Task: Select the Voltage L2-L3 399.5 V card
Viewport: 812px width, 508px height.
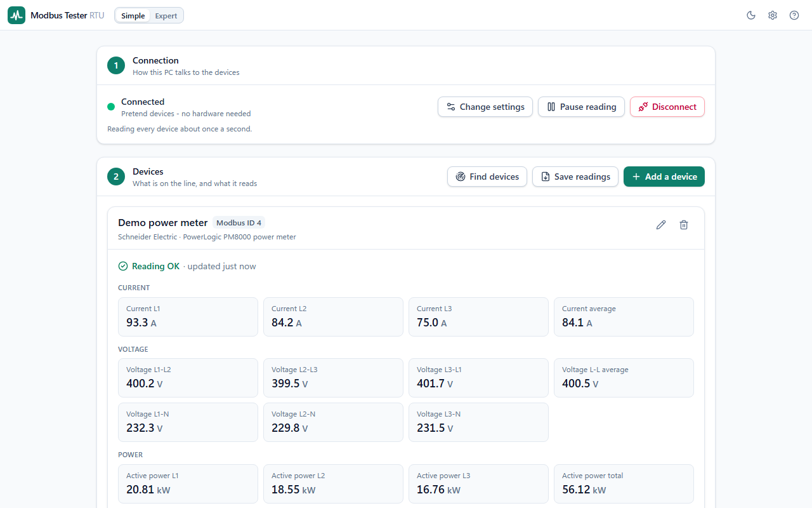Action: (333, 378)
